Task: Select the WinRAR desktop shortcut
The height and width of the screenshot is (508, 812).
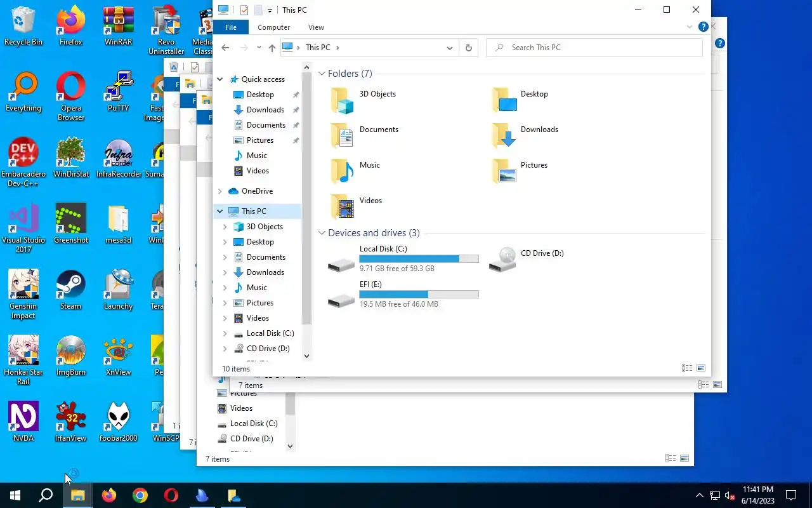Action: pos(119,27)
